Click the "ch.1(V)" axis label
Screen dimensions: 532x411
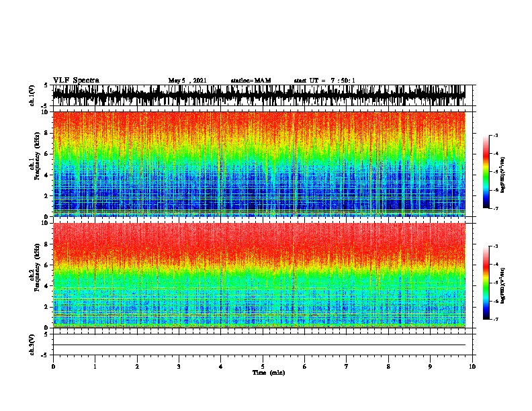click(x=32, y=95)
